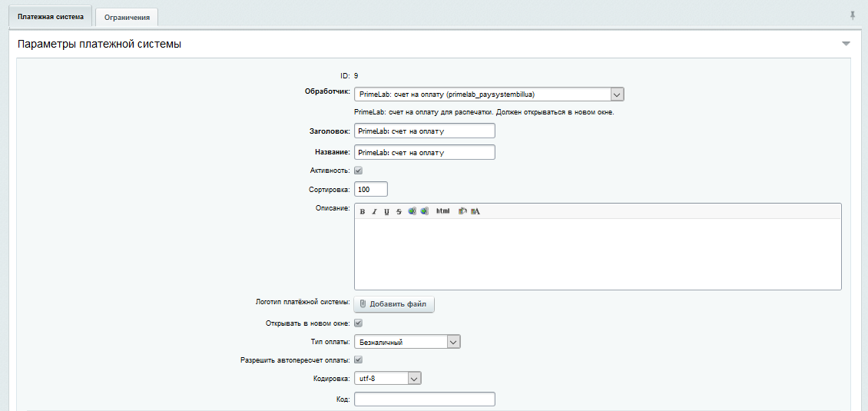The height and width of the screenshot is (411, 868).
Task: Toggle the Разрешить автопересчет оплаты checkbox
Action: click(358, 360)
